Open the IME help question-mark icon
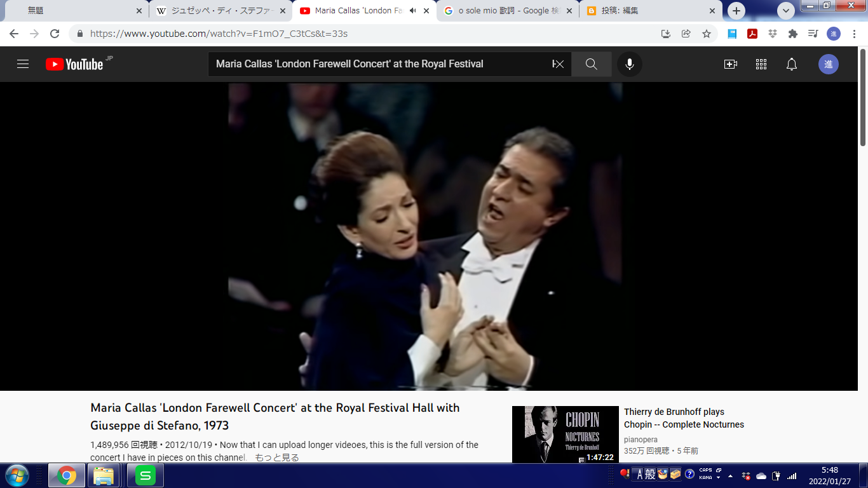 click(689, 474)
